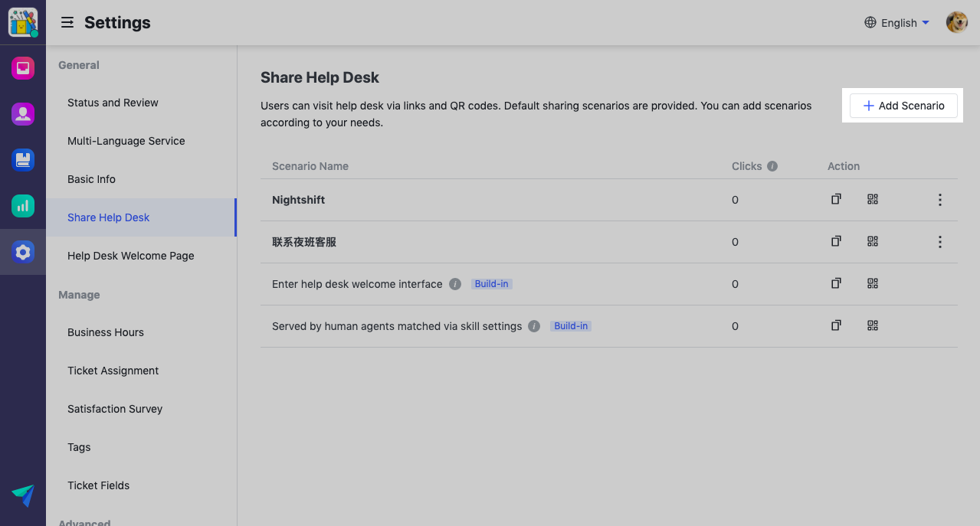Copy link for the Nightshift scenario
980x526 pixels.
(x=836, y=200)
